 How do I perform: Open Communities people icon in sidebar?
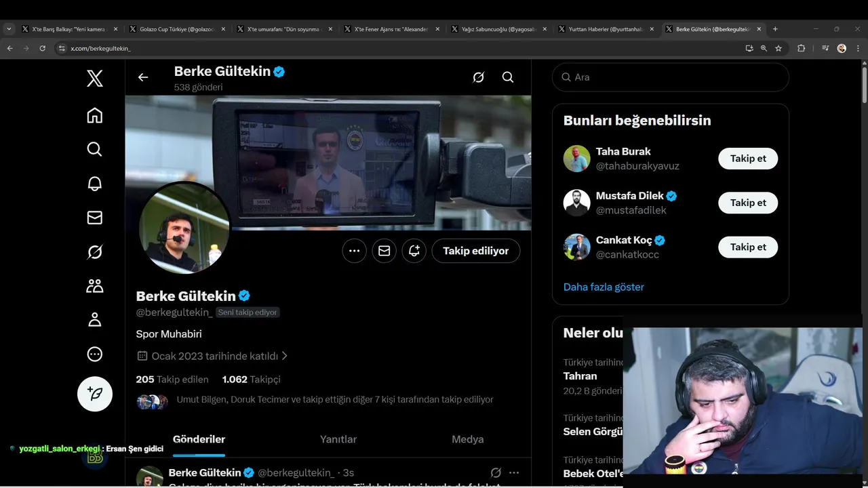pyautogui.click(x=95, y=286)
